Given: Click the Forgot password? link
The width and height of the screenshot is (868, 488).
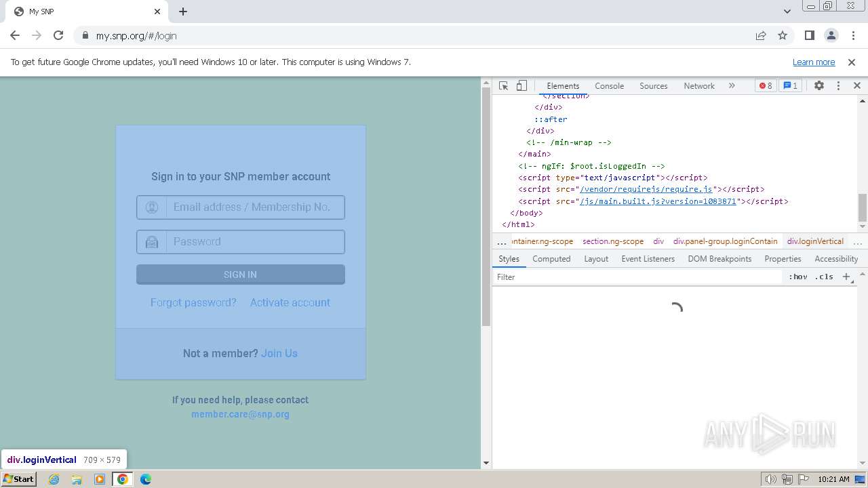Looking at the screenshot, I should [193, 302].
